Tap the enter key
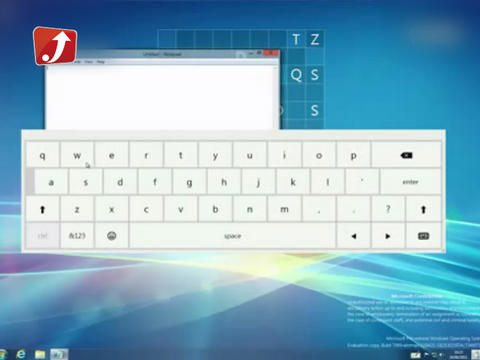 (410, 182)
